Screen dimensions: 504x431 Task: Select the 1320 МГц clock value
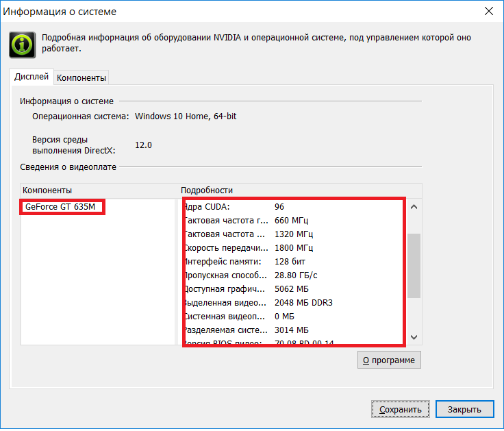pyautogui.click(x=294, y=234)
